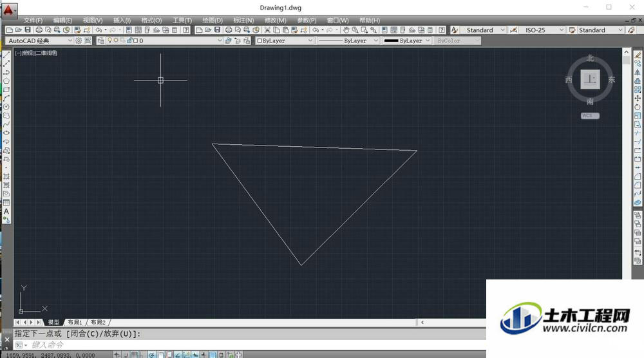This screenshot has width=644, height=358.
Task: Select the Table tool in draw toolbar
Action: click(x=6, y=202)
